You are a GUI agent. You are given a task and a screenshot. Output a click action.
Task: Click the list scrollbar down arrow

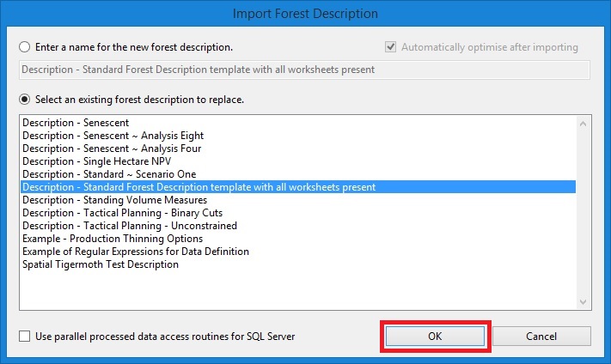(583, 301)
